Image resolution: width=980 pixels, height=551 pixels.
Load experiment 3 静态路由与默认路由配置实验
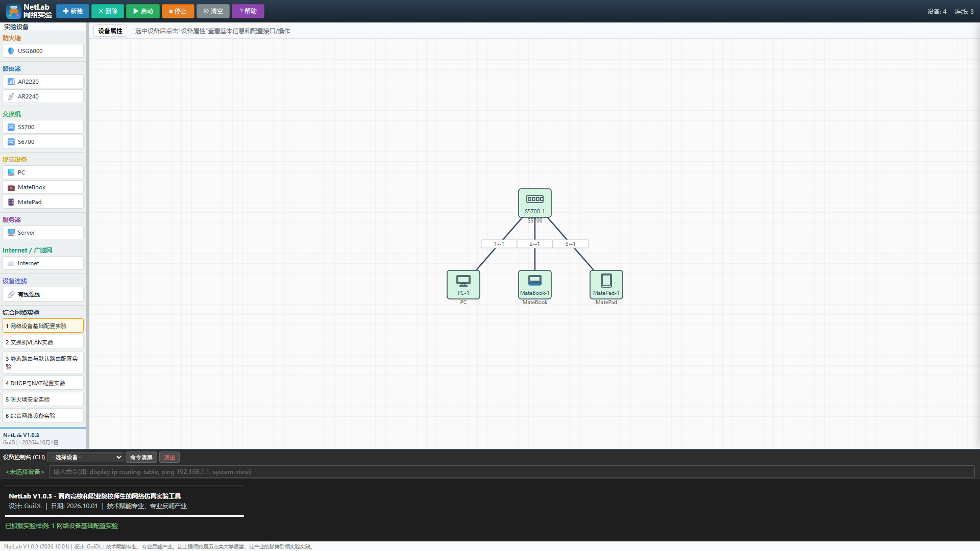pyautogui.click(x=43, y=363)
